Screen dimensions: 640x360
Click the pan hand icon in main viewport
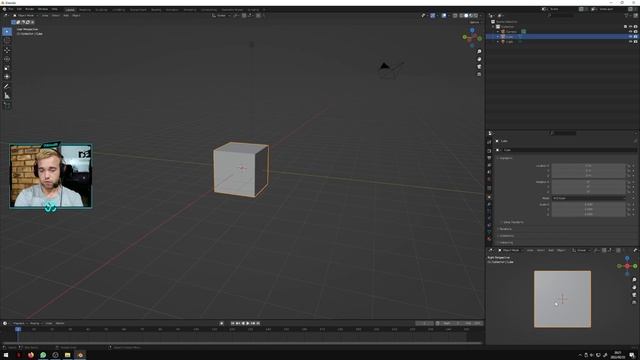pyautogui.click(x=479, y=59)
